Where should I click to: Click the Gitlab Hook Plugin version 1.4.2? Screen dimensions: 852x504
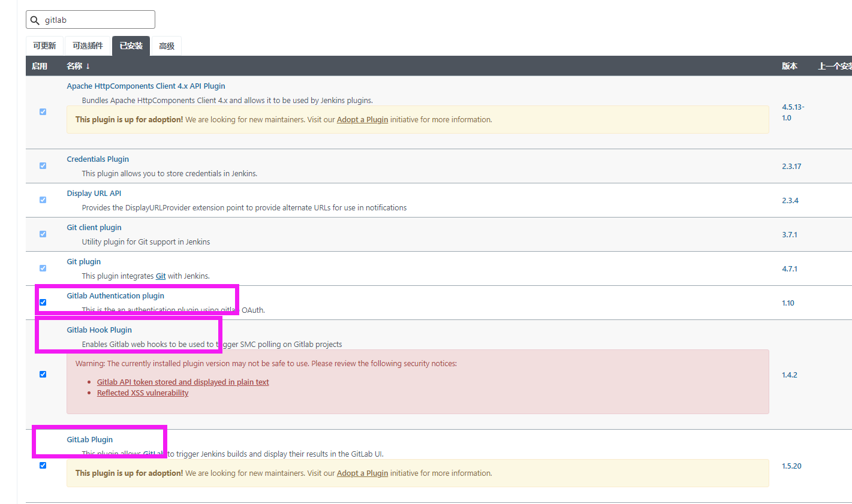click(790, 375)
